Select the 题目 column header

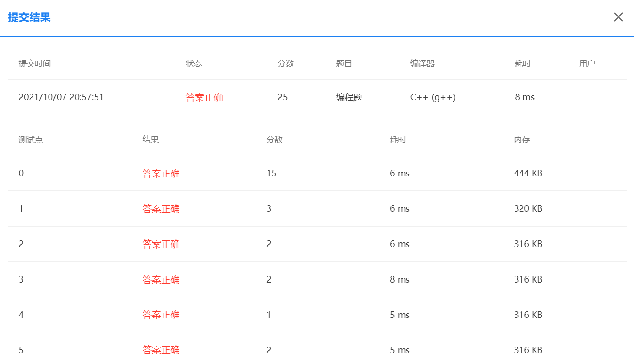tap(344, 63)
